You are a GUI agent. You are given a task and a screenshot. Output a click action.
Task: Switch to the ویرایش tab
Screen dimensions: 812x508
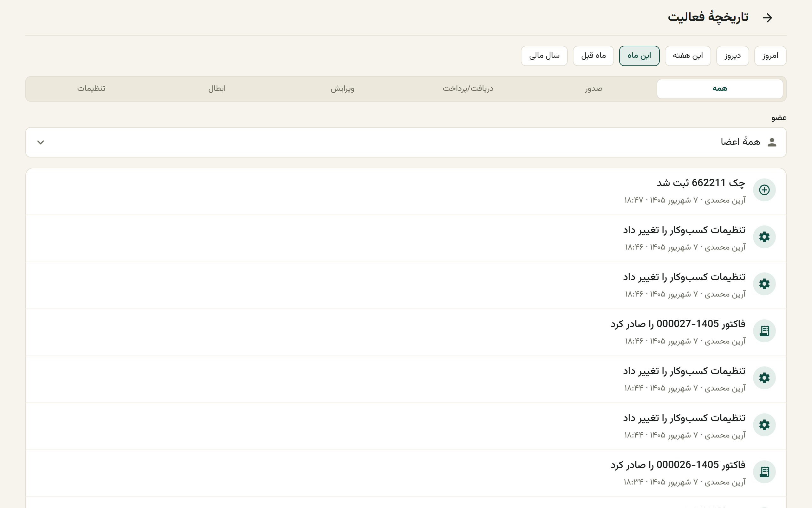pyautogui.click(x=343, y=89)
